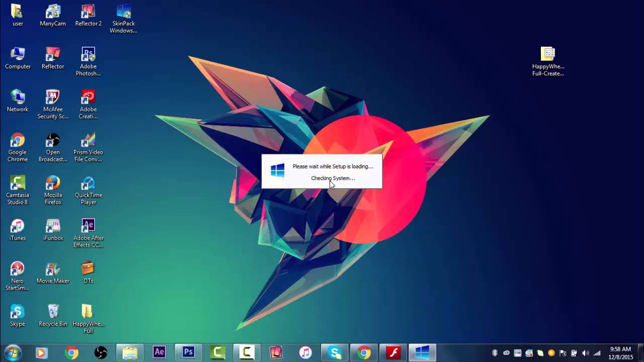Open the media player taskbar icon

(42, 353)
